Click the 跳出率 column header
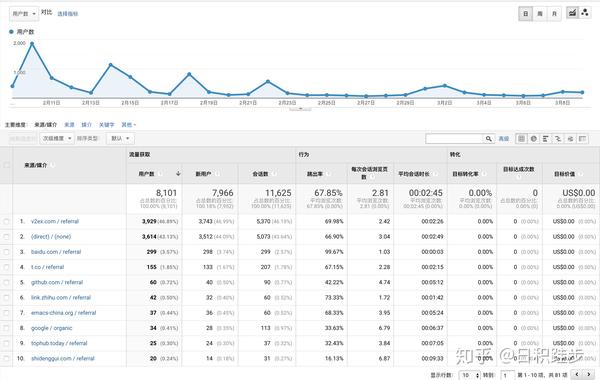The height and width of the screenshot is (380, 600). tap(315, 174)
